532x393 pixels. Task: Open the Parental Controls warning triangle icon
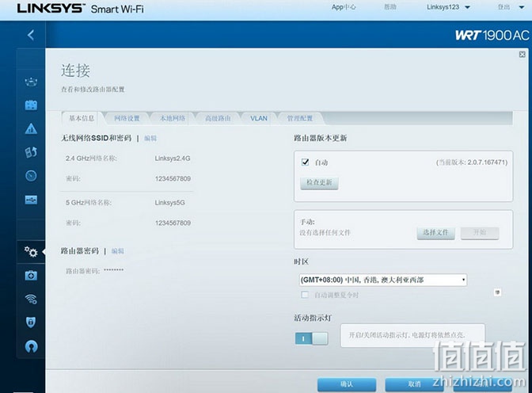coord(31,128)
